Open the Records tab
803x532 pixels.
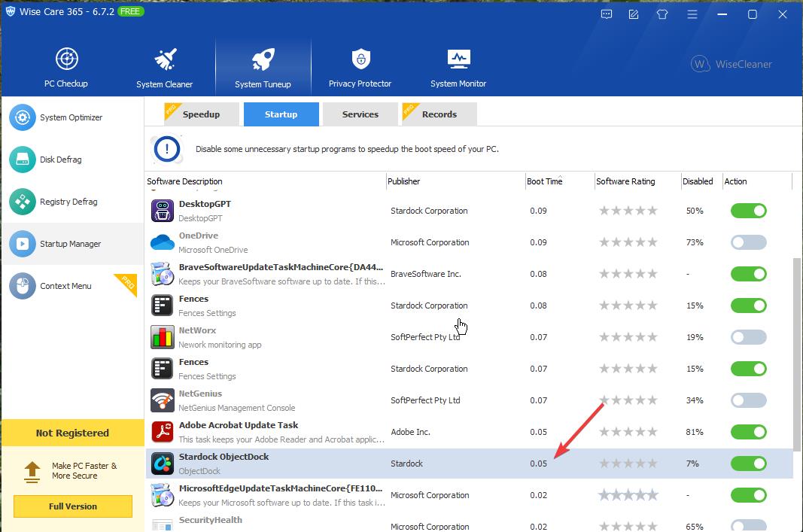point(440,114)
